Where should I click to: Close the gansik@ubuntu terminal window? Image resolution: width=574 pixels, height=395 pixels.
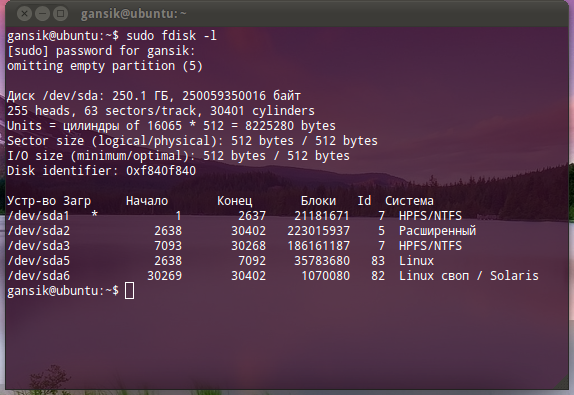(24, 14)
